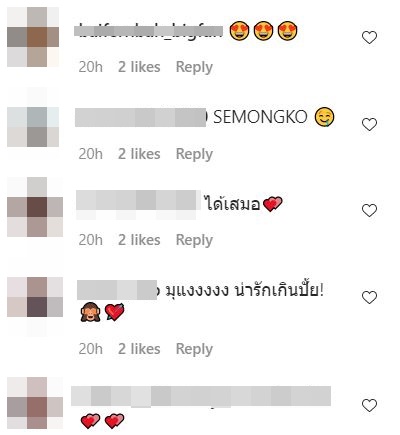Like the comment ending in ได้เสมอ
The width and height of the screenshot is (400, 435).
coord(369,210)
